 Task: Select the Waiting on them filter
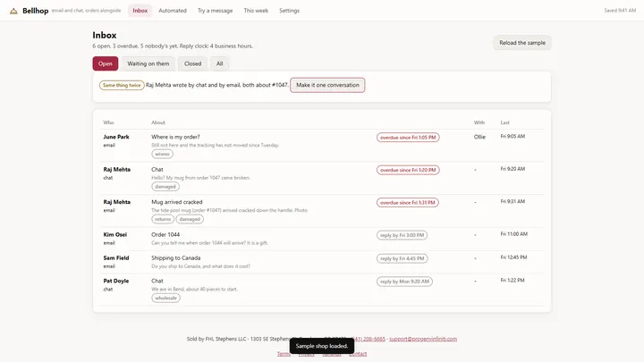(148, 63)
